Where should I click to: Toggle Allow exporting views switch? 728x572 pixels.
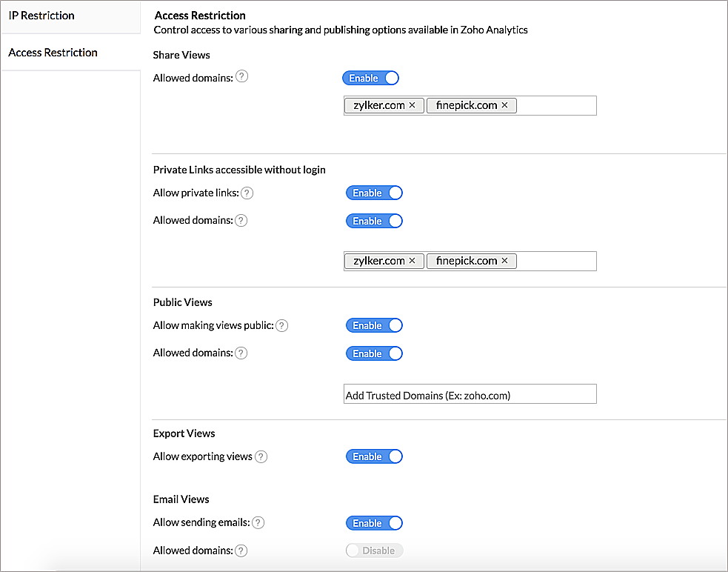[x=374, y=456]
